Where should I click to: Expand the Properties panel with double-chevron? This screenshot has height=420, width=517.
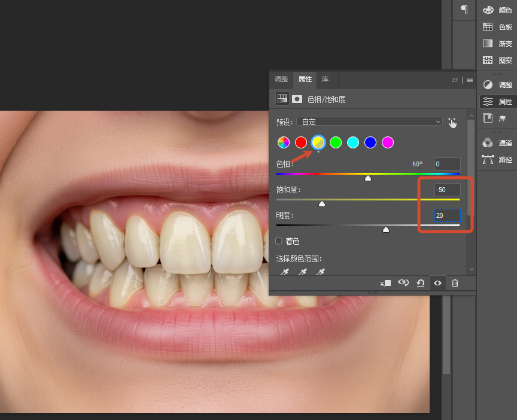455,80
